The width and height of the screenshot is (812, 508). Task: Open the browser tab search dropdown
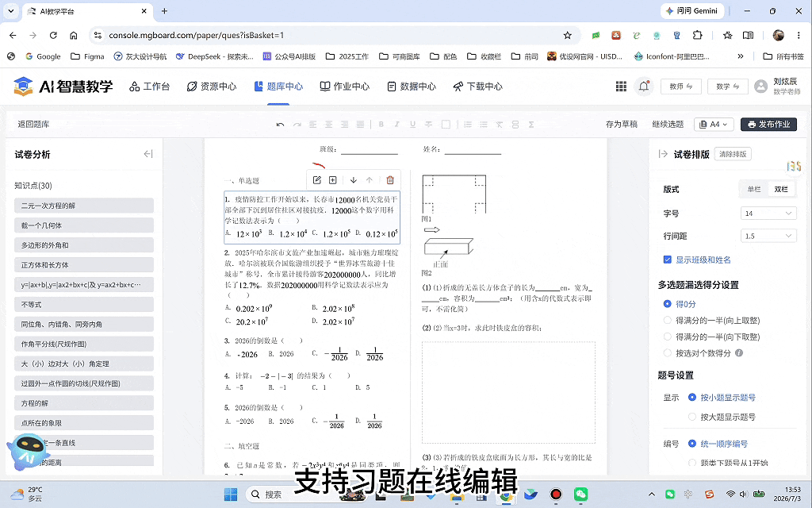pos(11,11)
